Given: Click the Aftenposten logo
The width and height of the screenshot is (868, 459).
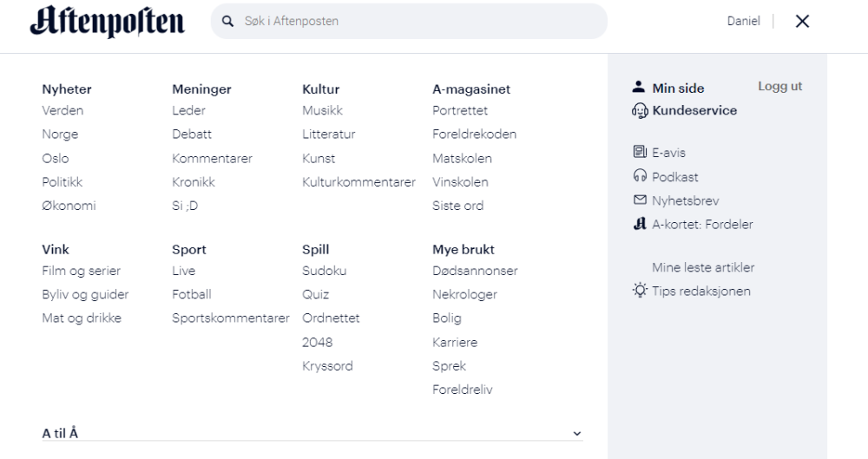Looking at the screenshot, I should (x=107, y=22).
